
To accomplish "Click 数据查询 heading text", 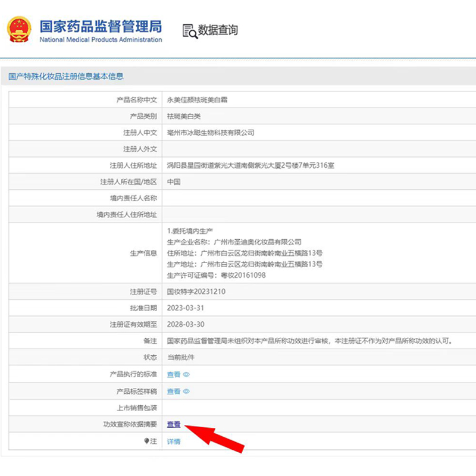I will (218, 30).
